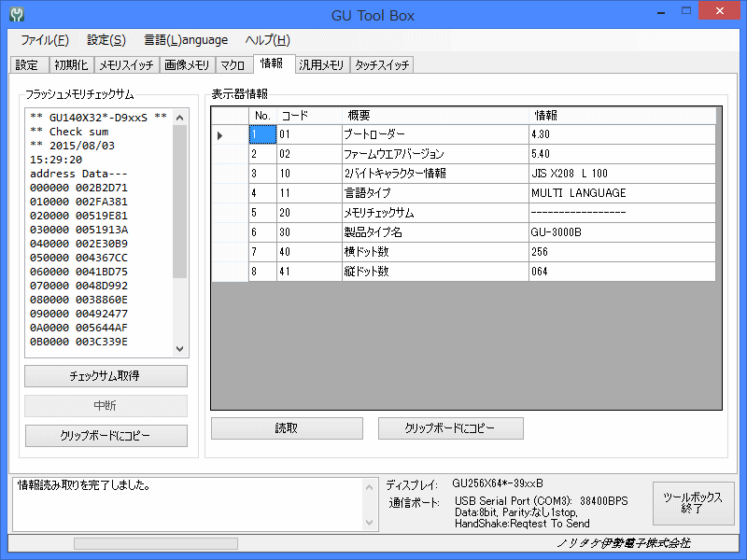Minimize the GU Tool Box window
Screen dimensions: 747x560
[x=661, y=12]
